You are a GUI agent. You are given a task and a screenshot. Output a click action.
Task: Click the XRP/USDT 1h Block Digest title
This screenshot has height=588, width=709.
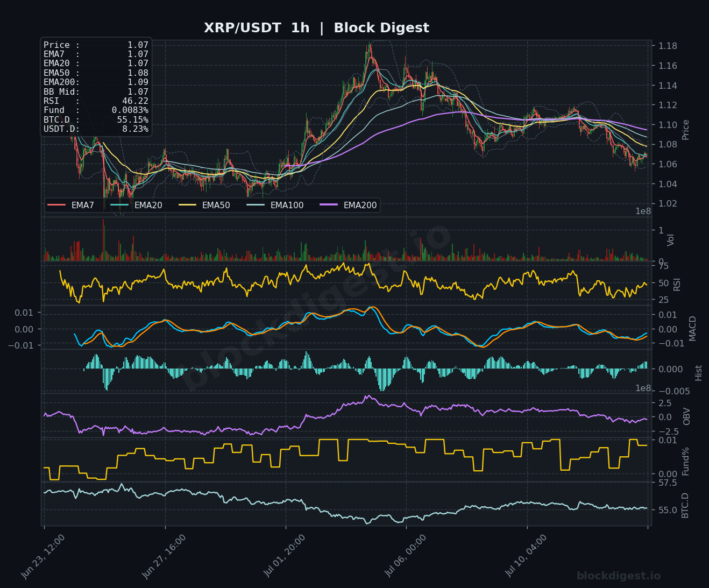316,28
